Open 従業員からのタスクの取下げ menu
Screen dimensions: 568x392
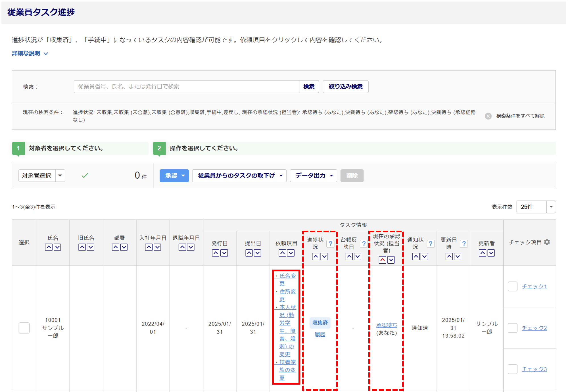[x=239, y=176]
